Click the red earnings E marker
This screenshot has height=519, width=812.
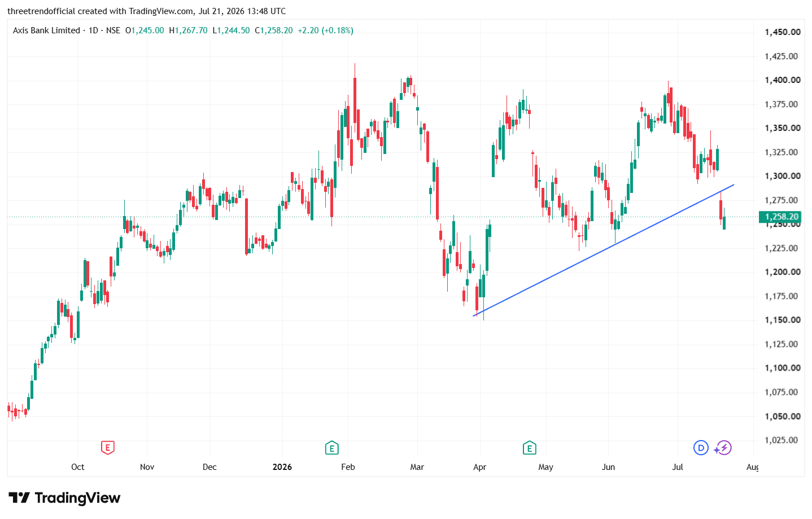click(107, 448)
